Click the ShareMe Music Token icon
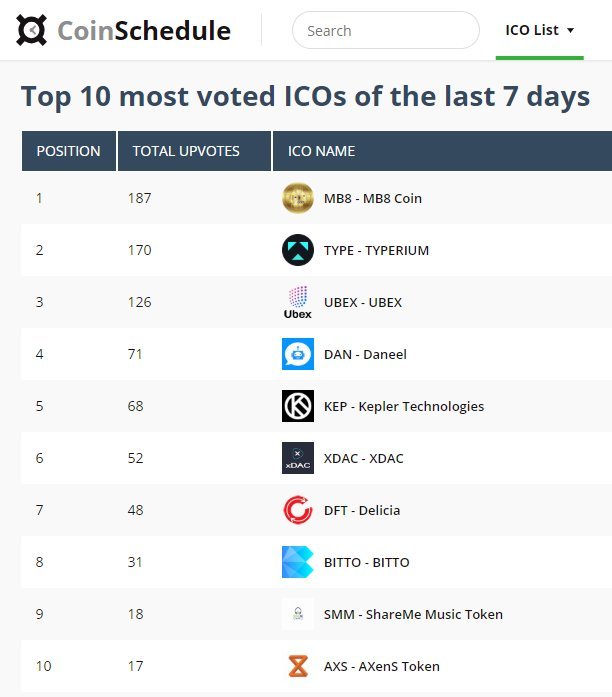The image size is (612, 697). point(298,614)
